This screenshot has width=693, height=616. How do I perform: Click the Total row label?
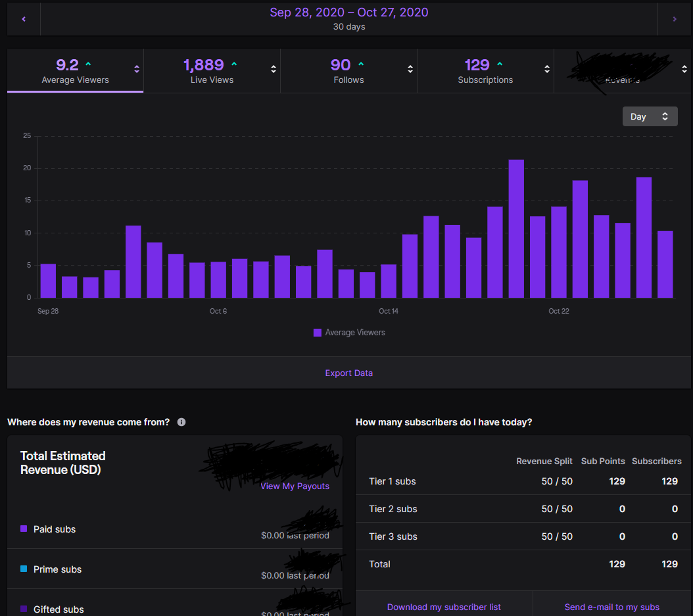coord(379,564)
